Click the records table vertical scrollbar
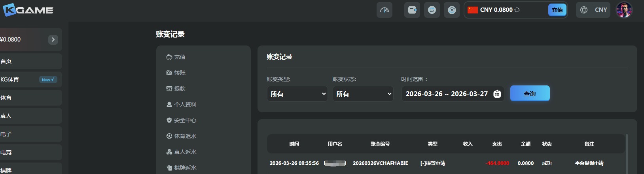The image size is (644, 174). tap(627, 154)
